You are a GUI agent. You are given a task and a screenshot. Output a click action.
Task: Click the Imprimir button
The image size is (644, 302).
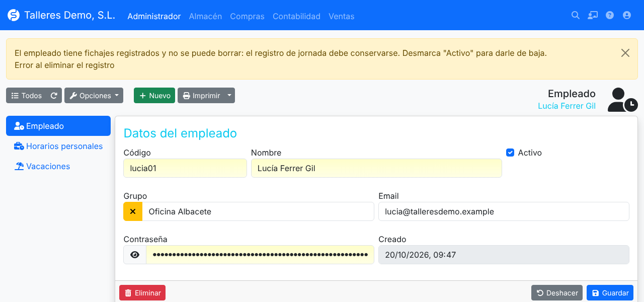coord(201,96)
